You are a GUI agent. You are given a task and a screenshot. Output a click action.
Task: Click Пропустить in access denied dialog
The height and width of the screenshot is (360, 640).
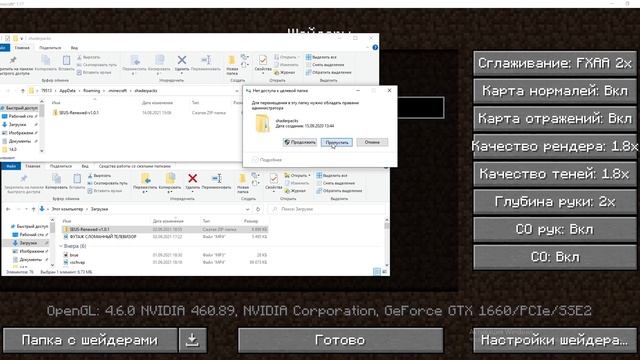pyautogui.click(x=337, y=142)
